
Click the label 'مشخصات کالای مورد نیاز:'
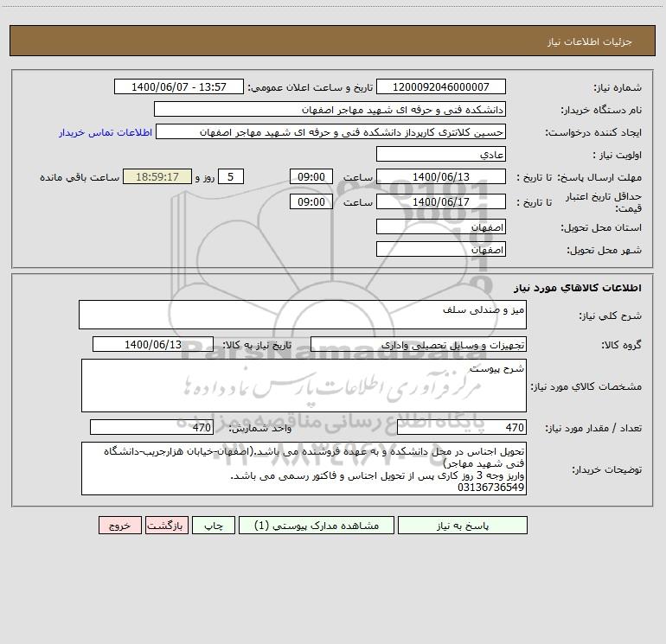pyautogui.click(x=586, y=386)
